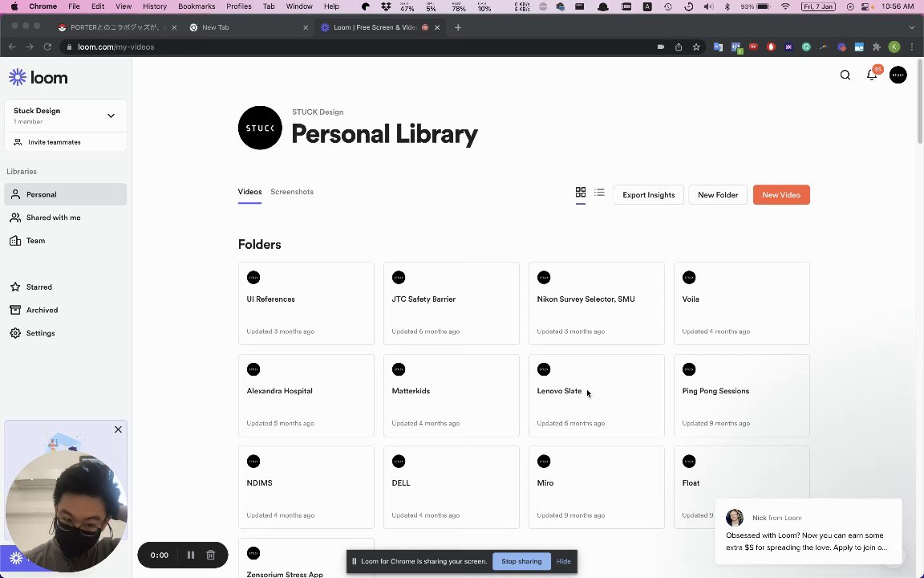924x578 pixels.
Task: Open Nikon Survey Selector, SMU folder
Action: tap(597, 303)
